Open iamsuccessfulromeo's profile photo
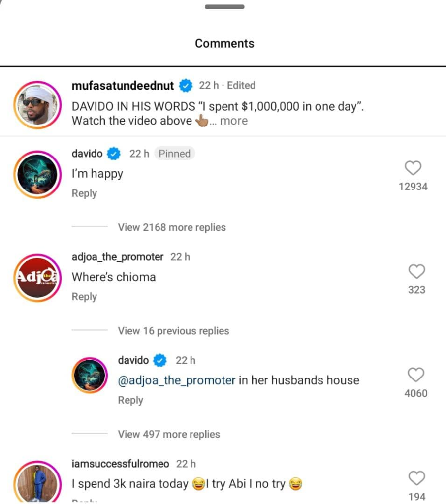446x504 pixels. [x=37, y=482]
